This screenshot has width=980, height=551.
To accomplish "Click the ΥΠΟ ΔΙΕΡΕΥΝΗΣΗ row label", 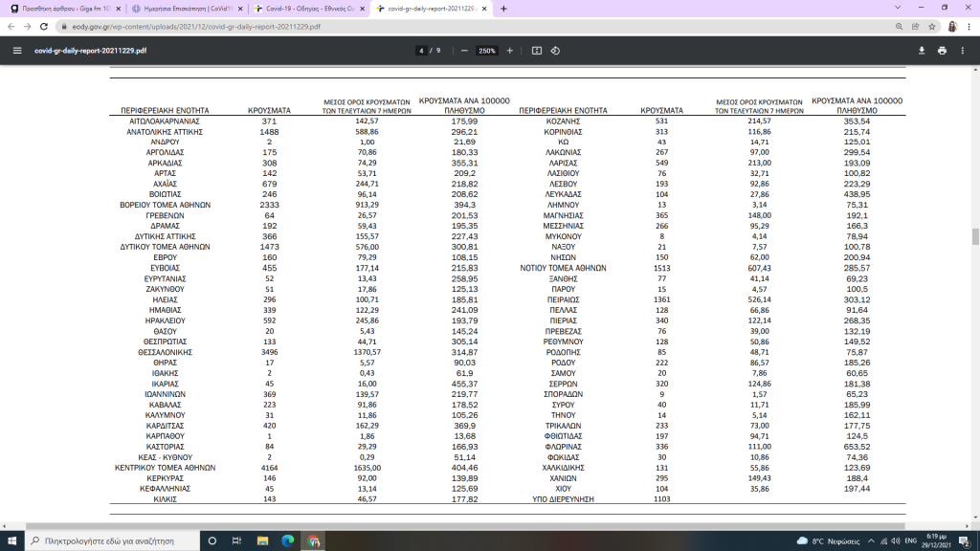I will coord(563,499).
